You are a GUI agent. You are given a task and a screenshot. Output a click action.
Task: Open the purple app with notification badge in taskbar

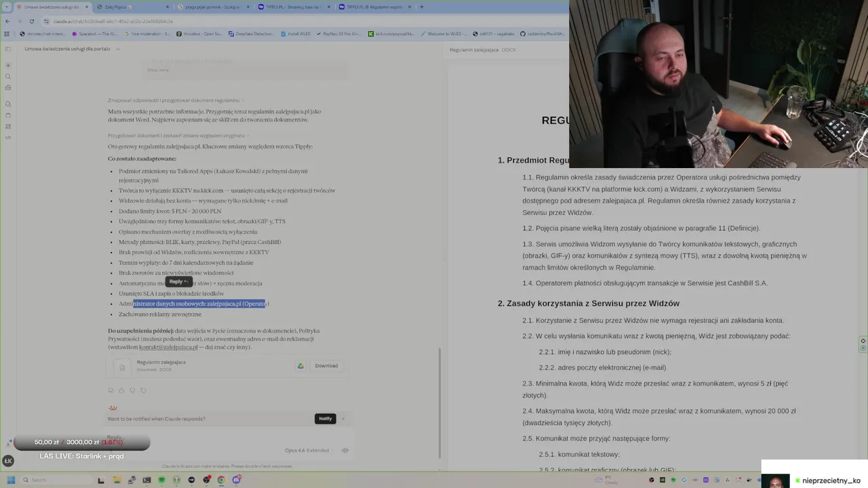click(x=236, y=480)
